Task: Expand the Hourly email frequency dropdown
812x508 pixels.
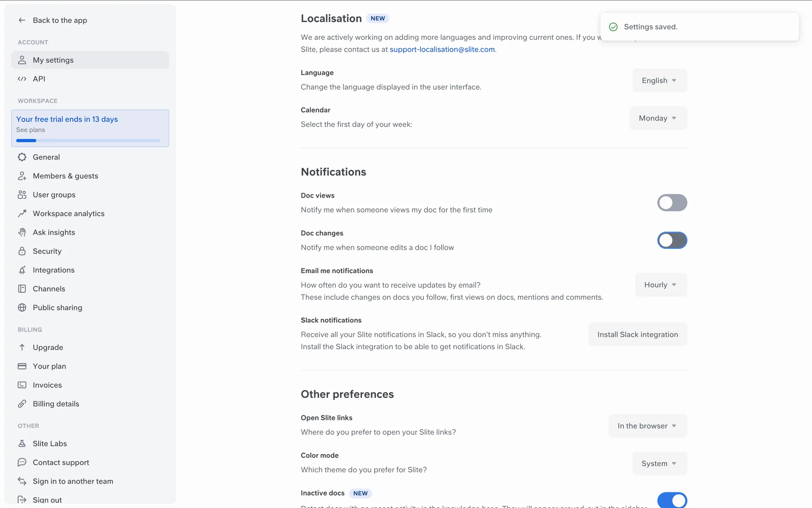Action: [x=661, y=285]
